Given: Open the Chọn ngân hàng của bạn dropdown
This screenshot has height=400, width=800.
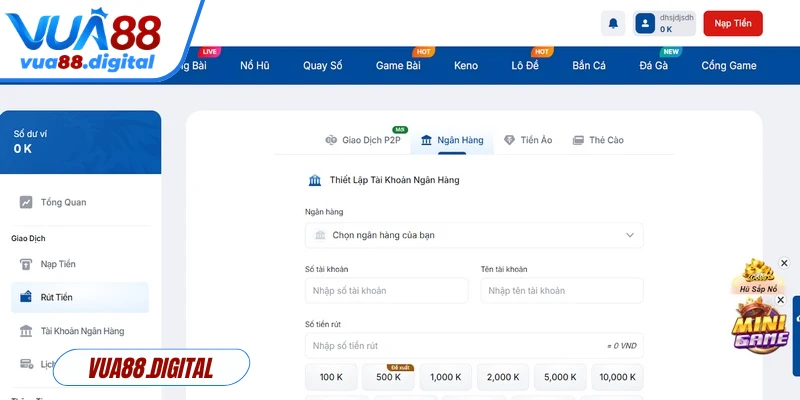Looking at the screenshot, I should pos(474,235).
